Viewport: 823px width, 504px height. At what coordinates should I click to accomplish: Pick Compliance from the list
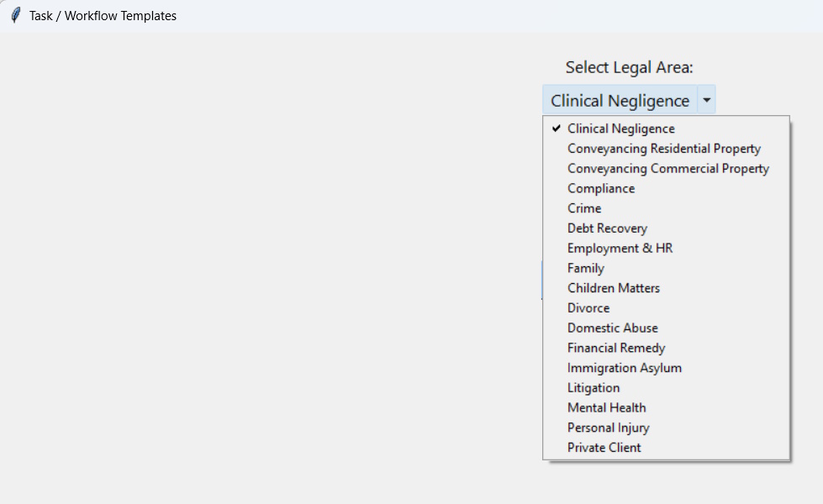pos(601,189)
